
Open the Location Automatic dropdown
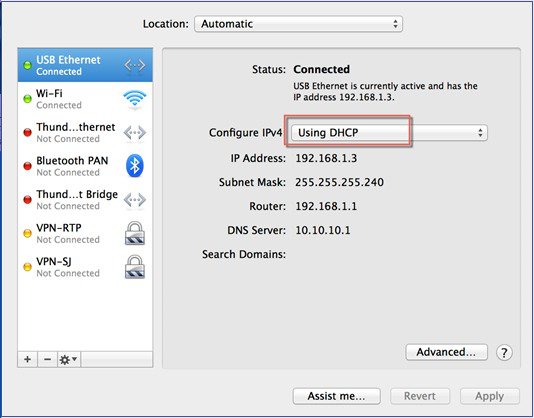click(298, 24)
